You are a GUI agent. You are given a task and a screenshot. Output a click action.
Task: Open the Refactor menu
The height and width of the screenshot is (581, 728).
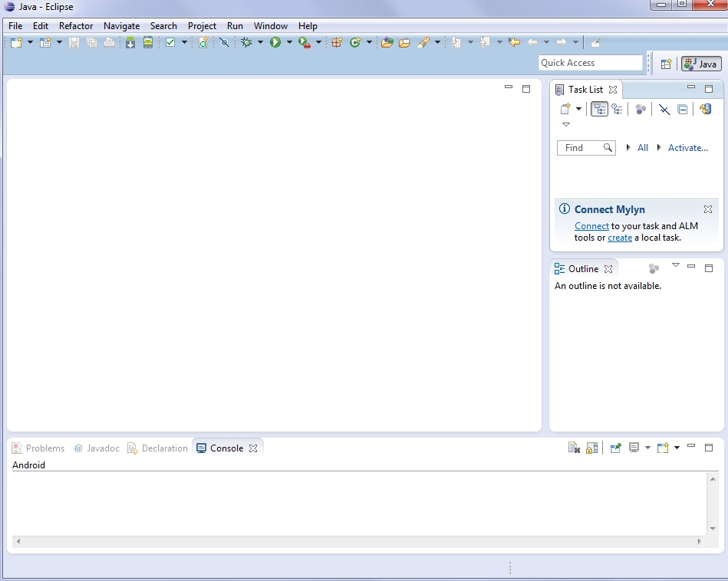[x=76, y=26]
